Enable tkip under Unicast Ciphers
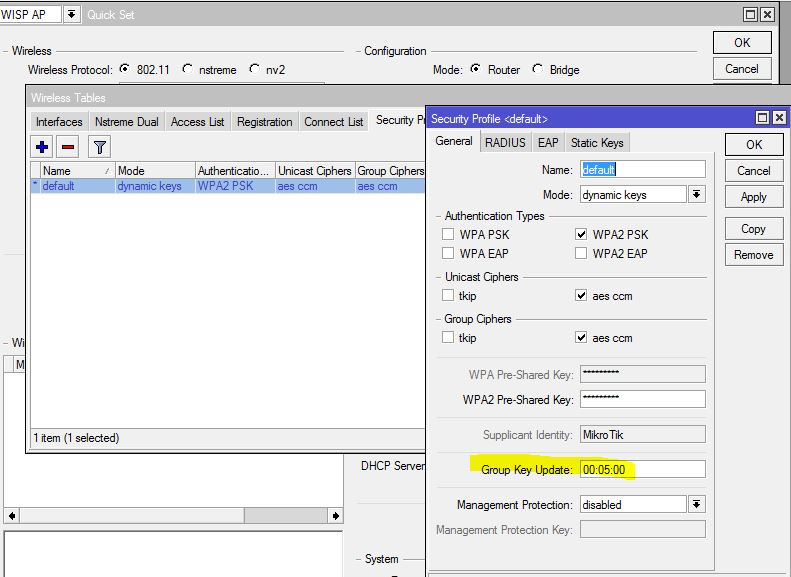 tap(447, 296)
